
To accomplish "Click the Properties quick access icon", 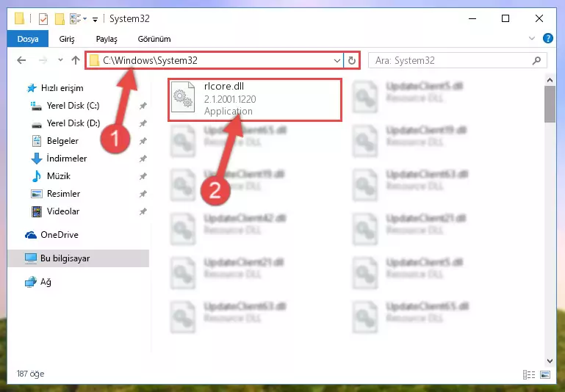I will (x=43, y=18).
